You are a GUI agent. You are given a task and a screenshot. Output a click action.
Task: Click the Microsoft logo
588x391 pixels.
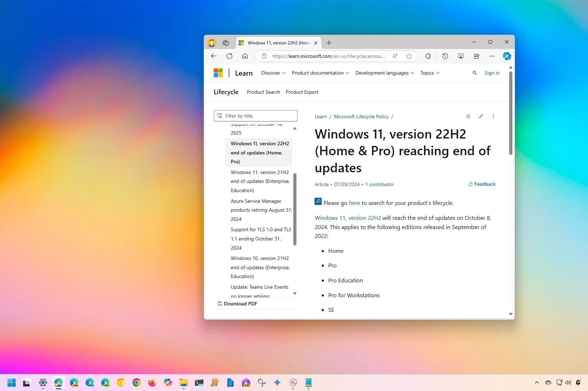tap(218, 73)
